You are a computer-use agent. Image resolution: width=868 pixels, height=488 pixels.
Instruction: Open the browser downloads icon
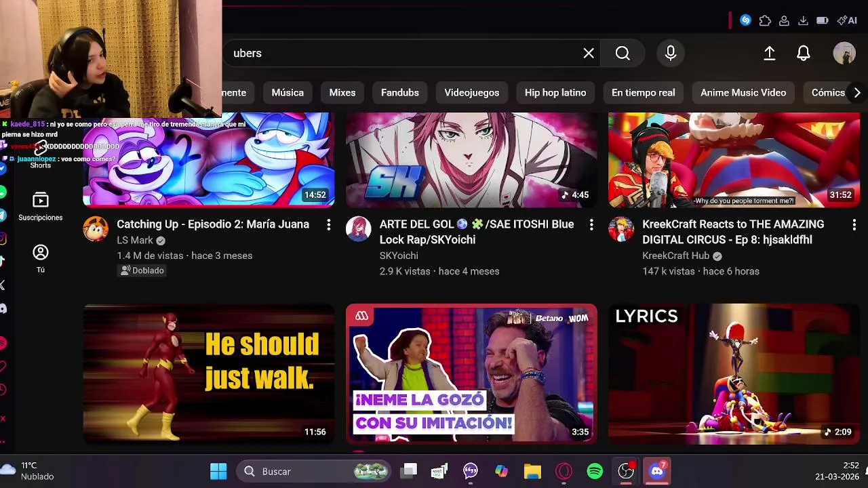(803, 20)
